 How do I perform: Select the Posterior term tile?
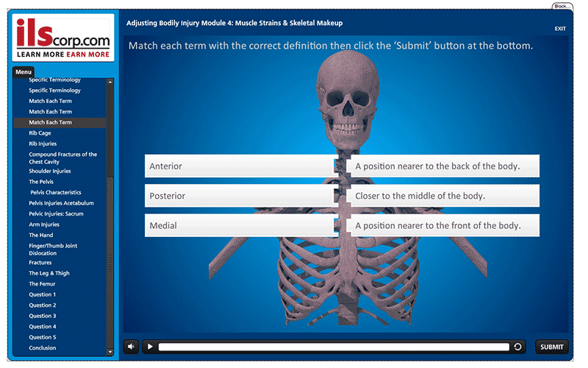click(240, 196)
